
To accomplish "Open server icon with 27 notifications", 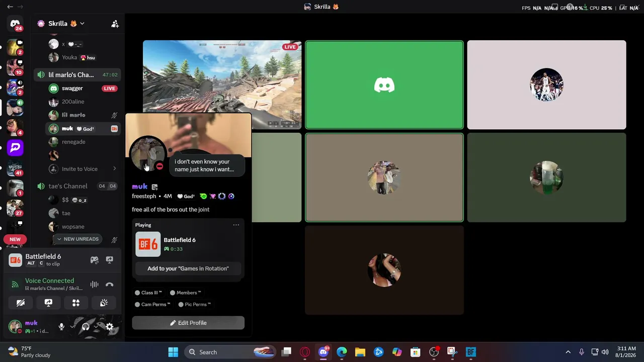I will coord(15,208).
